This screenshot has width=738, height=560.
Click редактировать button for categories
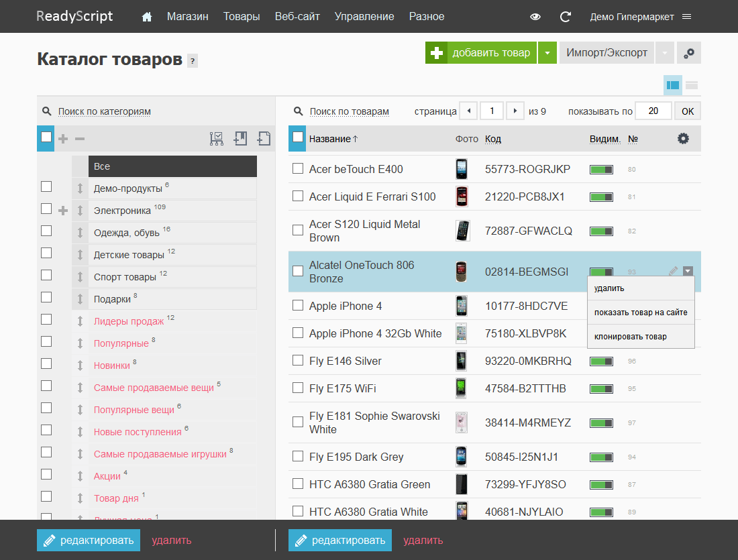click(x=89, y=541)
